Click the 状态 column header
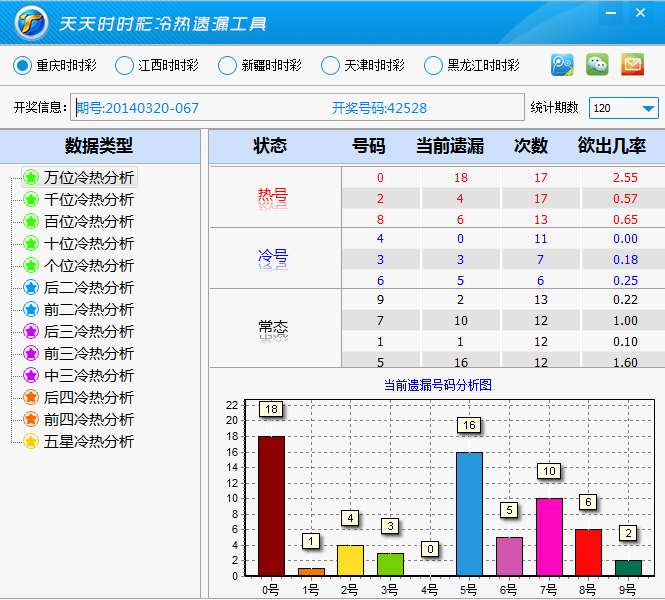The height and width of the screenshot is (600, 665). tap(270, 146)
